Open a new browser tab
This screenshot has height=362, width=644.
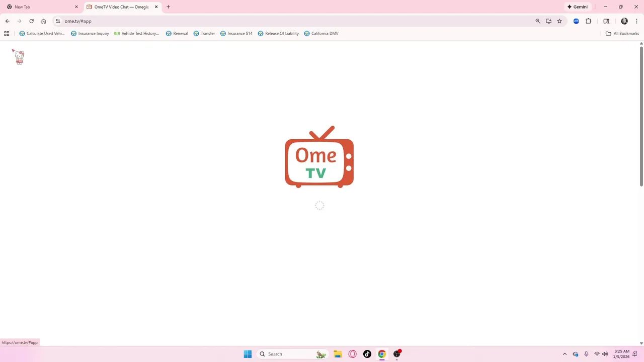[168, 7]
